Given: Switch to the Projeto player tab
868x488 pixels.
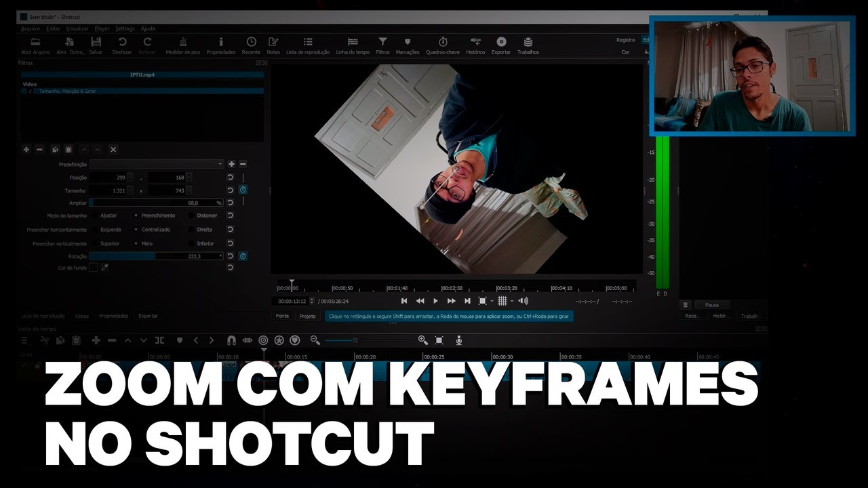Looking at the screenshot, I should (x=308, y=316).
